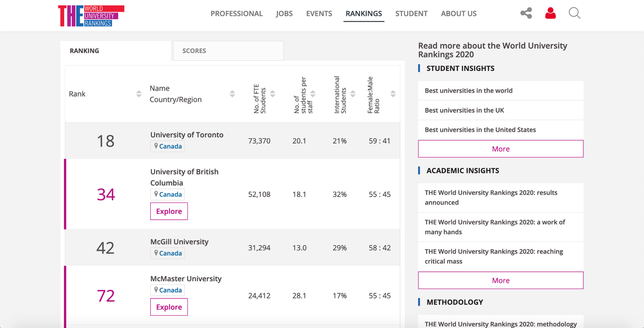This screenshot has height=328, width=644.
Task: Click international students value 17%
Action: point(340,296)
